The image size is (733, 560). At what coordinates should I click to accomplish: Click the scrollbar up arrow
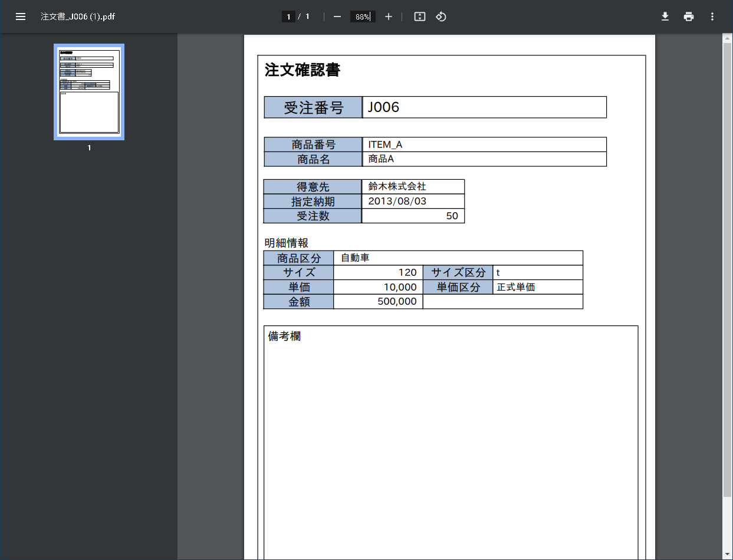(727, 38)
